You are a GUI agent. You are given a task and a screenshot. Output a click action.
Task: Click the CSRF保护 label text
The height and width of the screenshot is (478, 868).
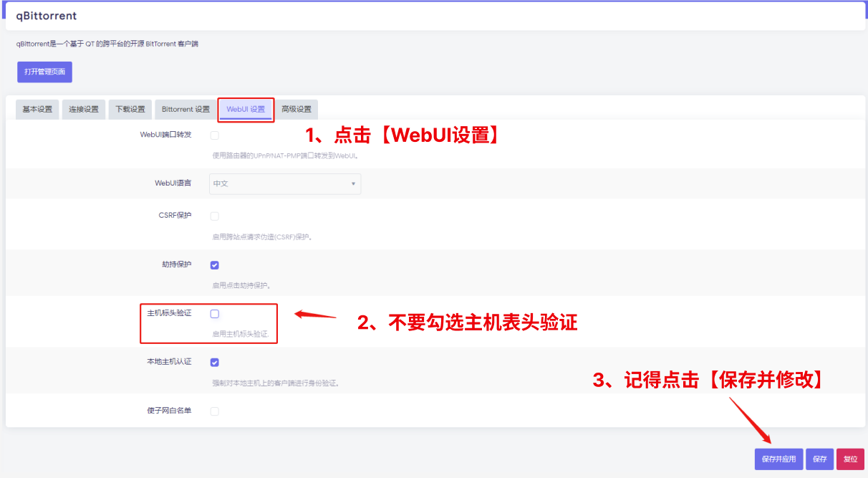pos(175,216)
